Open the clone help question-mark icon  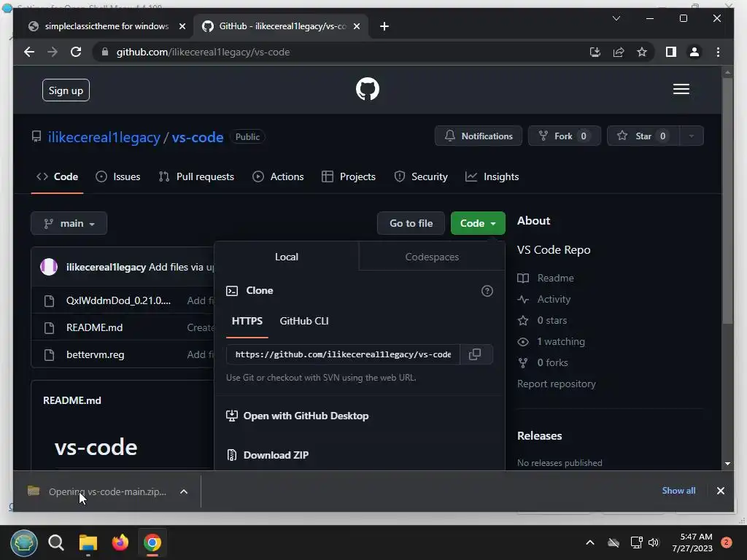point(487,290)
